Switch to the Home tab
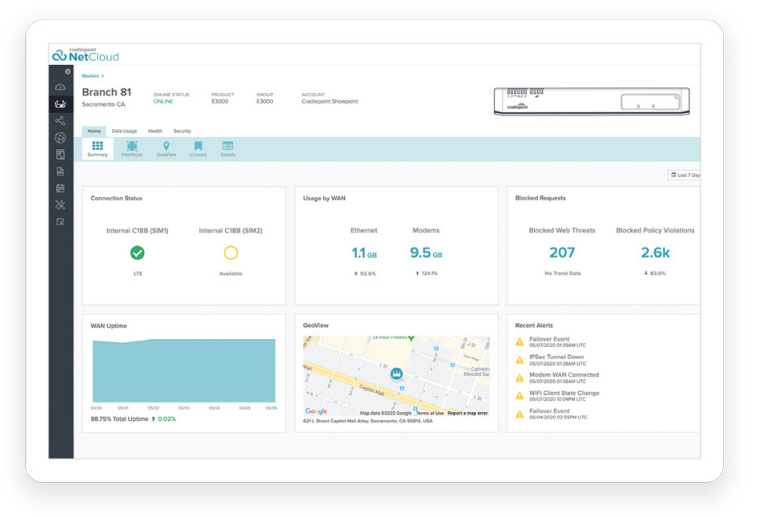The height and width of the screenshot is (517, 766). coord(94,131)
